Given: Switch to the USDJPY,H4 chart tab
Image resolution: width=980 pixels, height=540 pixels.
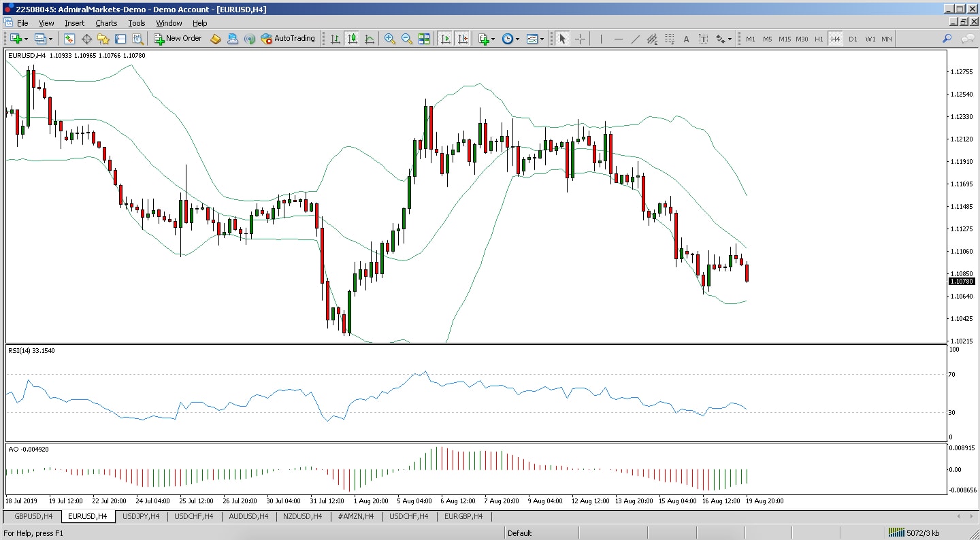Looking at the screenshot, I should click(141, 516).
